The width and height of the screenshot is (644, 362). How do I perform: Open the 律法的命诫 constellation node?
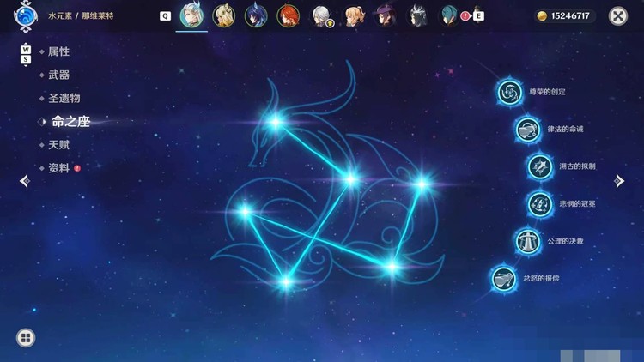(x=528, y=130)
